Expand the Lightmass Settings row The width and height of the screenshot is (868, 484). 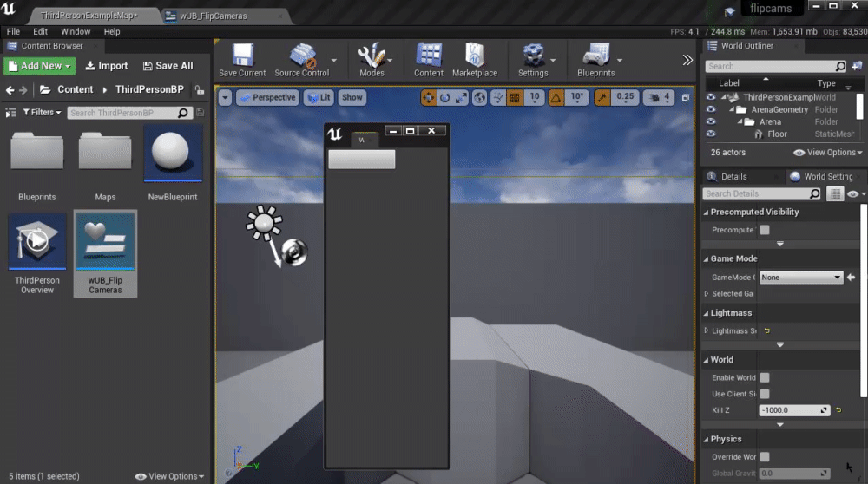point(707,330)
